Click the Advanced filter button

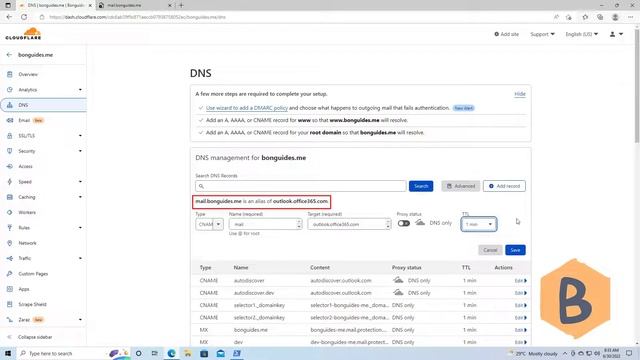click(x=460, y=186)
